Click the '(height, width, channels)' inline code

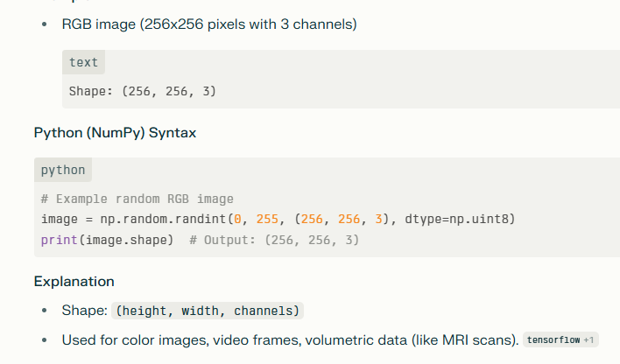(208, 311)
